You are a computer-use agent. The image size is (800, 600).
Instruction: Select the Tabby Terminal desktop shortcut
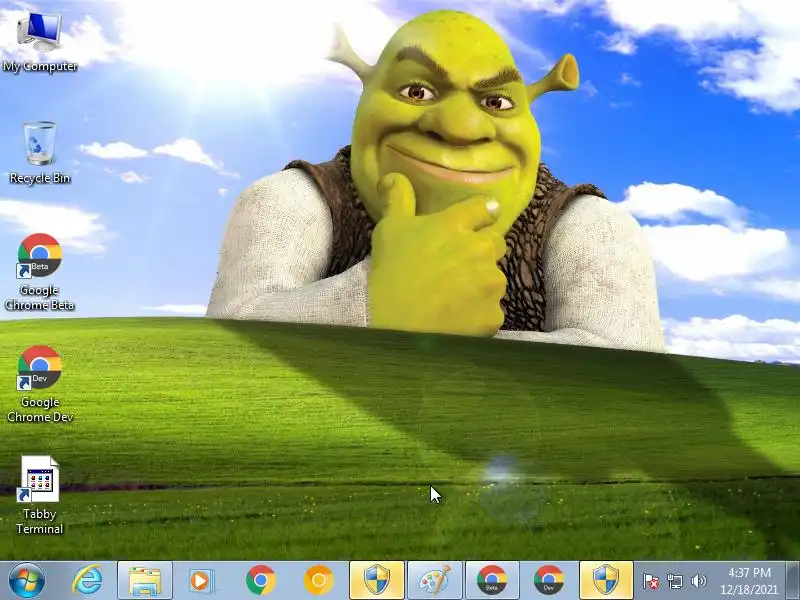tap(40, 495)
